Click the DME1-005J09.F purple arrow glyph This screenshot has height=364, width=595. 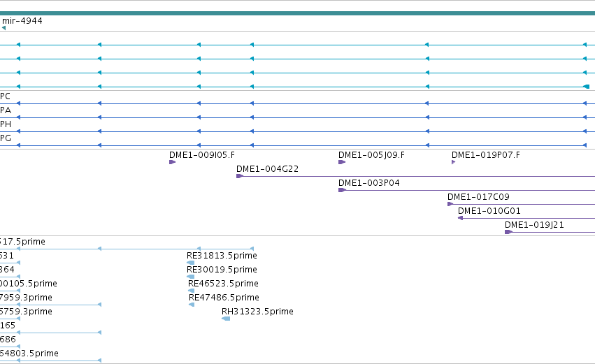[342, 162]
